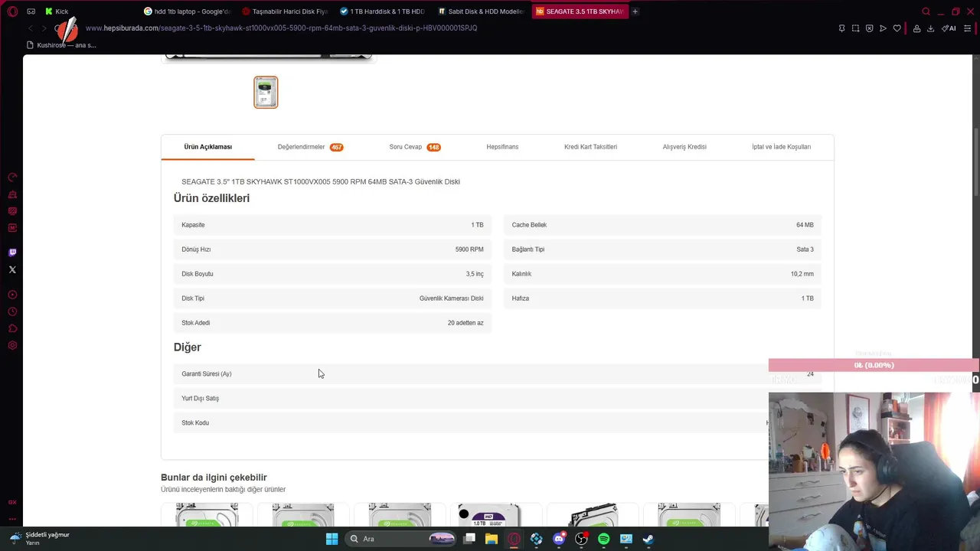Open OBS Studio from the taskbar

(581, 539)
